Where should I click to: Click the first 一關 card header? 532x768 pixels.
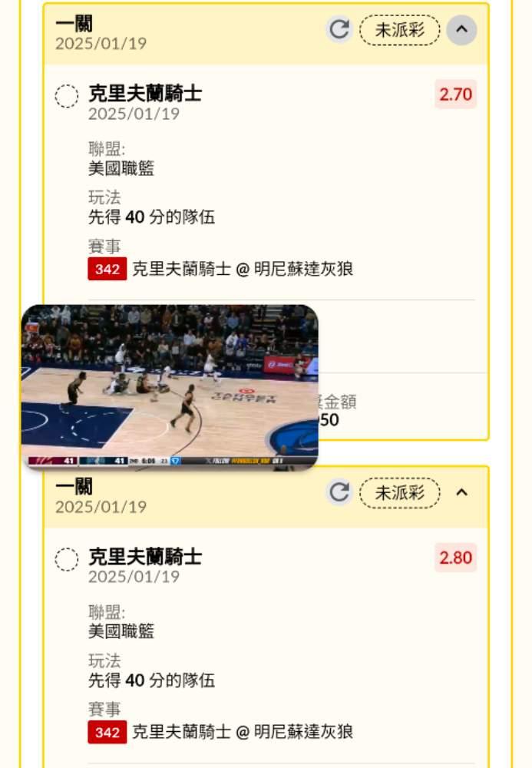266,35
